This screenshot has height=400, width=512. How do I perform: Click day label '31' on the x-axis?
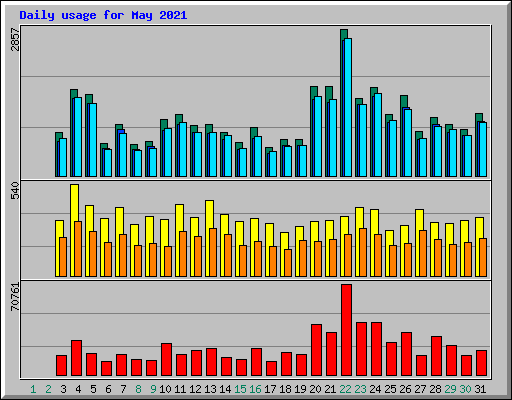pyautogui.click(x=480, y=389)
